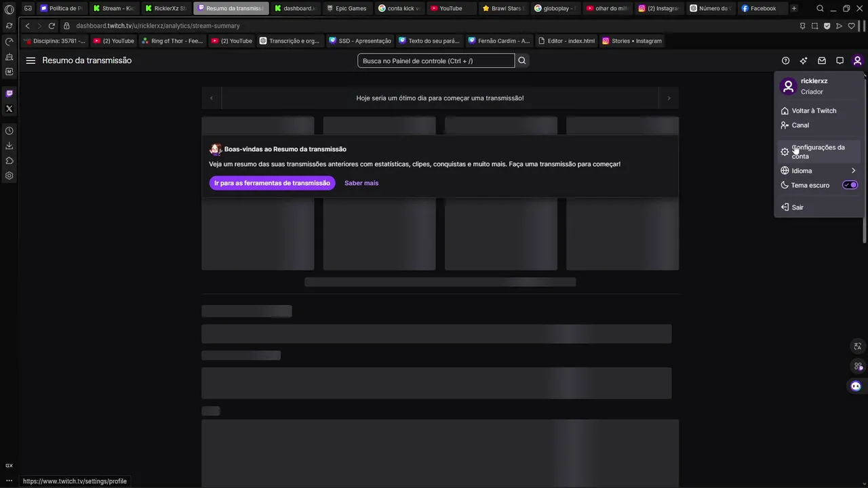
Task: Open browser history clock icon in sidebar
Action: click(x=9, y=131)
